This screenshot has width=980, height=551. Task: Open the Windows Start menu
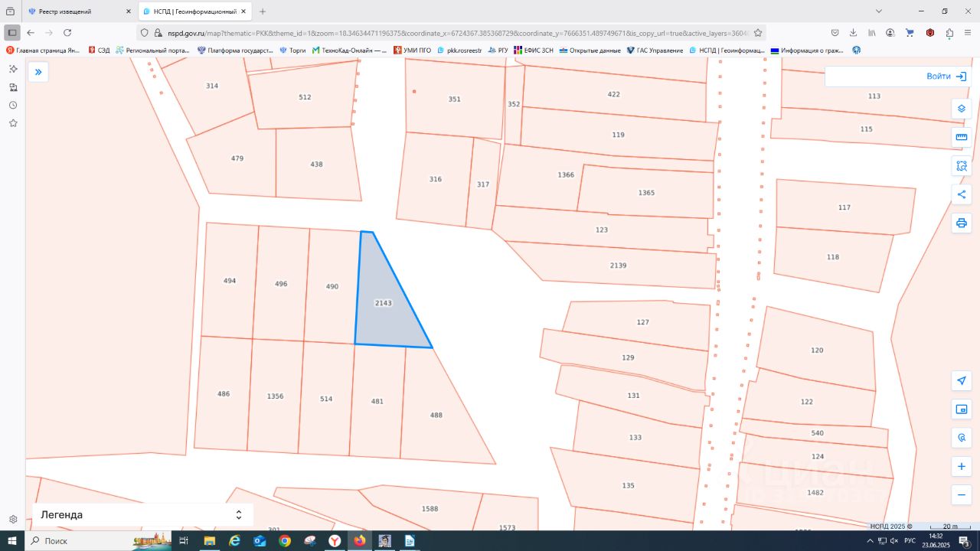tap(12, 540)
